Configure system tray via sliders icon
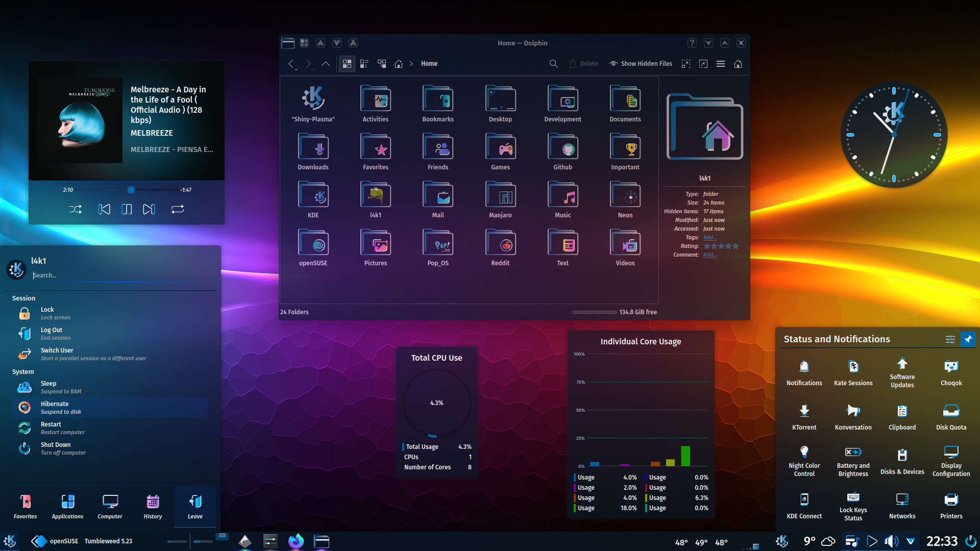 click(x=950, y=339)
